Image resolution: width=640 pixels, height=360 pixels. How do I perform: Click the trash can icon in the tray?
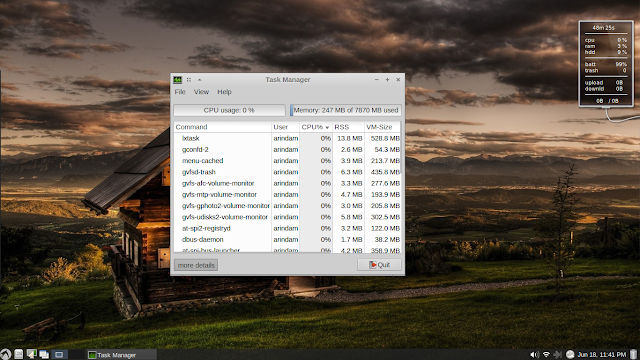coord(633,354)
